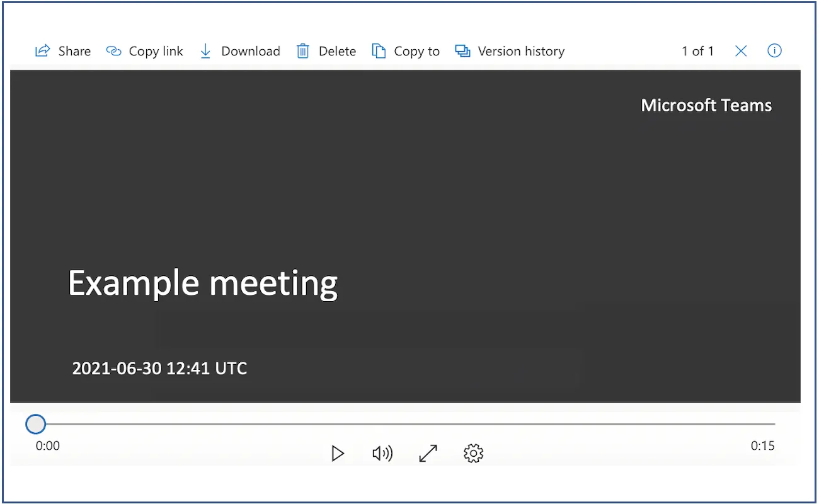Select the Copy to icon
The width and height of the screenshot is (819, 504).
(x=379, y=51)
